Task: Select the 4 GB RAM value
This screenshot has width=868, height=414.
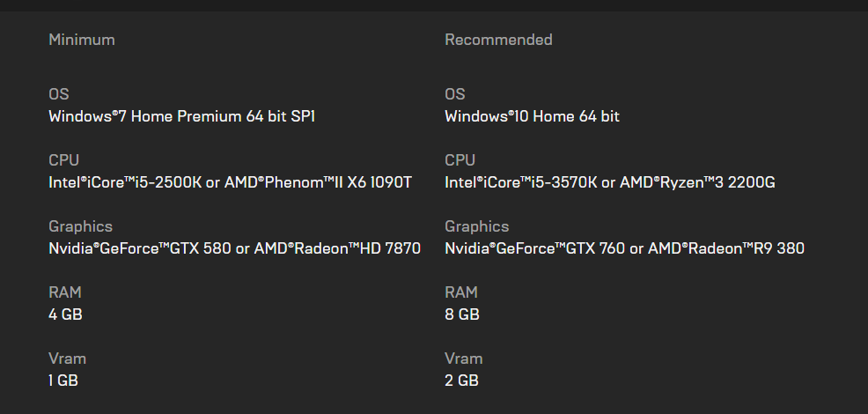Action: point(66,314)
